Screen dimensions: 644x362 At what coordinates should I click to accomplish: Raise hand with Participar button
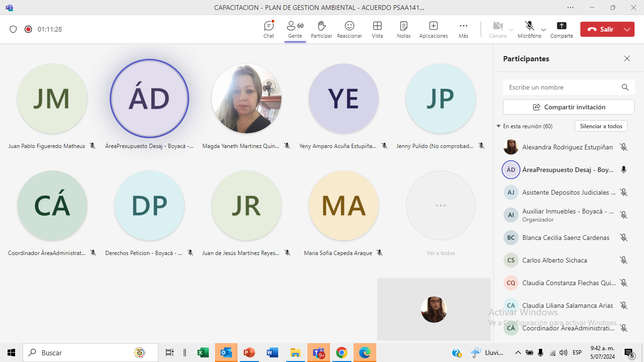[322, 29]
